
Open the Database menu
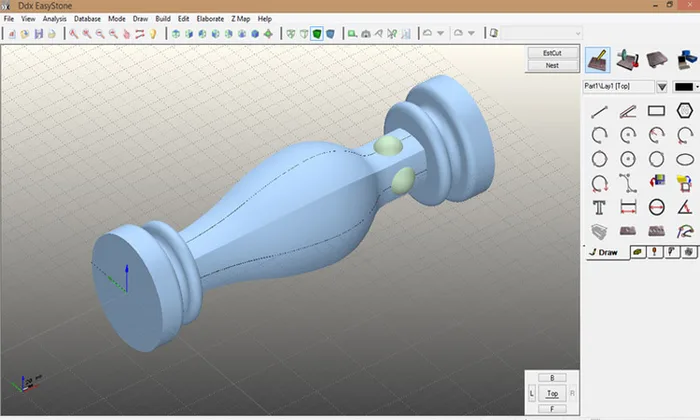[x=87, y=19]
